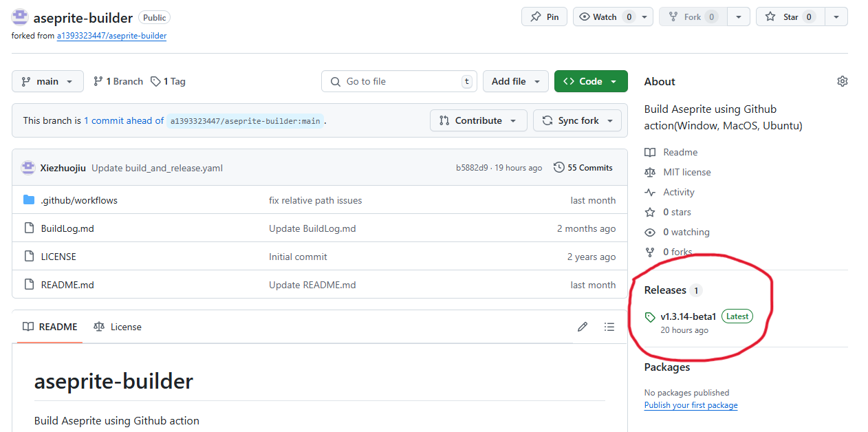
Task: Click Publish your first package link
Action: [691, 405]
